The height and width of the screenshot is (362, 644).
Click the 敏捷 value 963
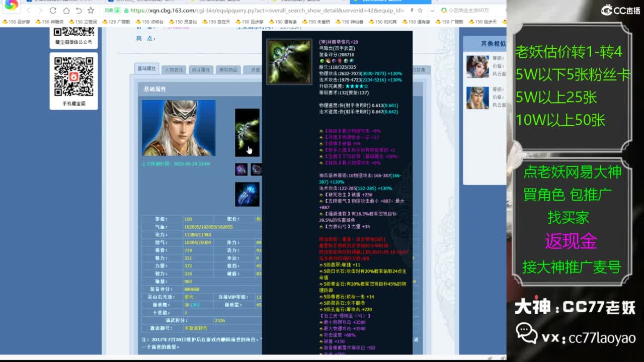(188, 282)
